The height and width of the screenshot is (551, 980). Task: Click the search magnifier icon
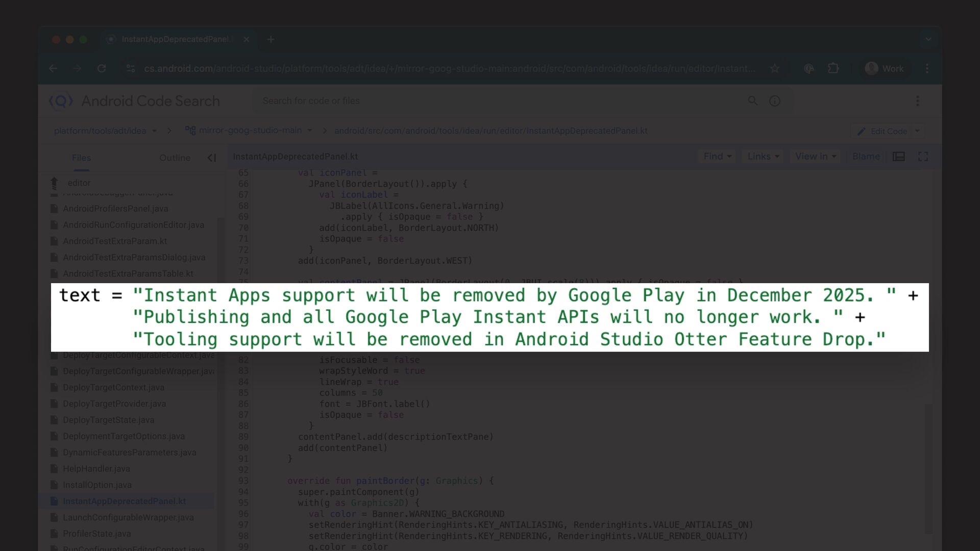[x=752, y=101]
